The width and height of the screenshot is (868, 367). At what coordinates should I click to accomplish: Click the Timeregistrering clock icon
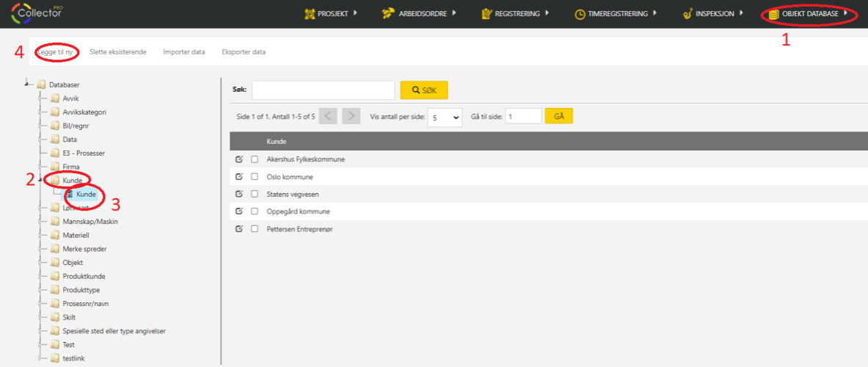tap(580, 15)
